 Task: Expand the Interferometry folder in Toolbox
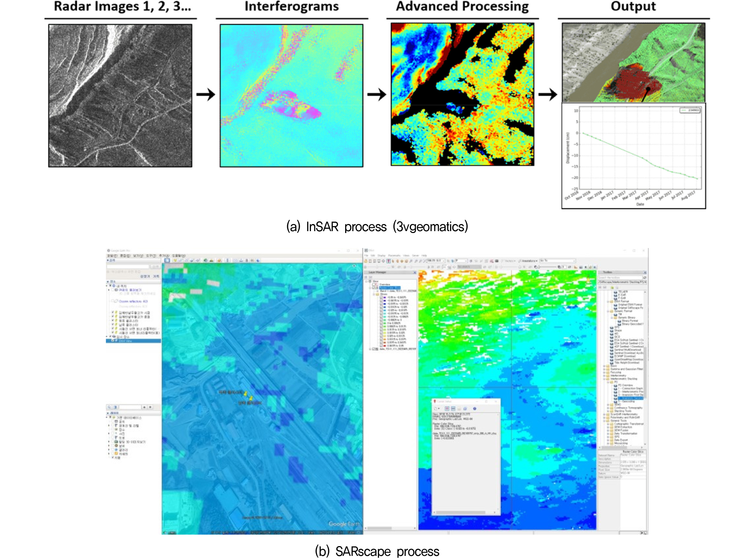coord(604,375)
